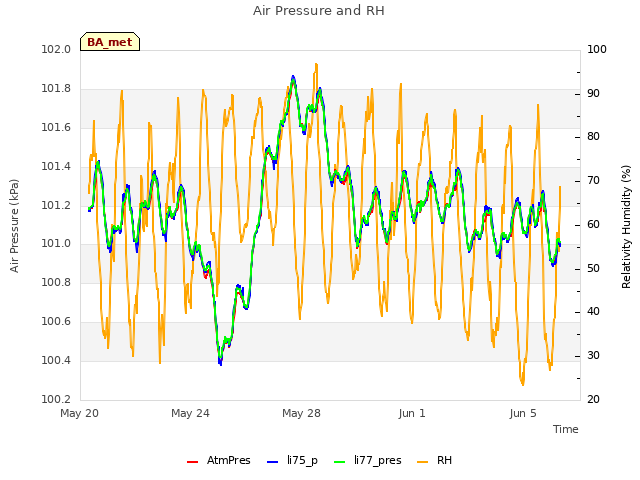Viewport: 640px width, 480px height.
Task: Click the Time axis label
Action: coord(566,429)
